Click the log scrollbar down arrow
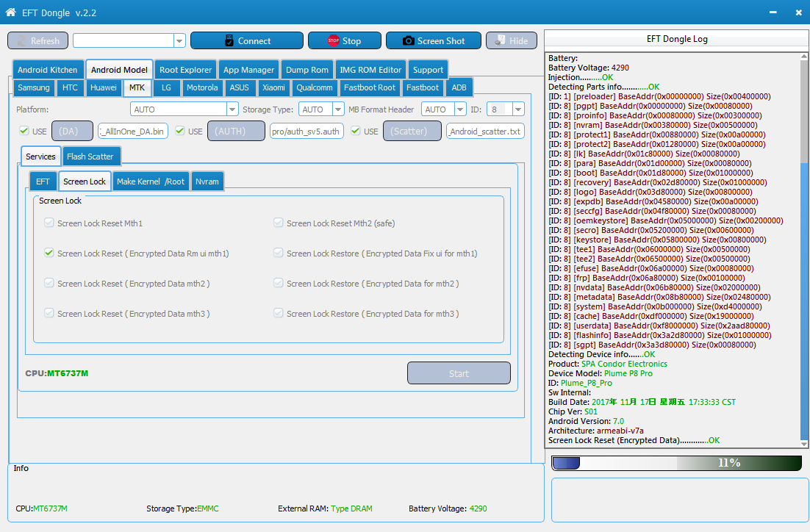810x532 pixels. click(804, 444)
